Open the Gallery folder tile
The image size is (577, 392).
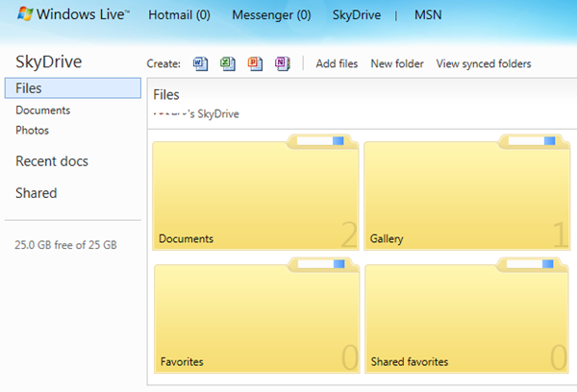[466, 196]
